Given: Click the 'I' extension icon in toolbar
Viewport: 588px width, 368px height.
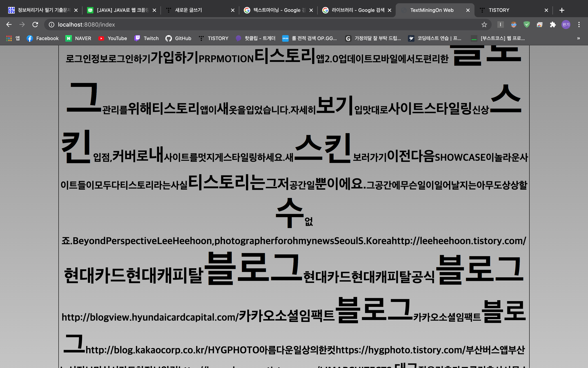Looking at the screenshot, I should coord(501,25).
